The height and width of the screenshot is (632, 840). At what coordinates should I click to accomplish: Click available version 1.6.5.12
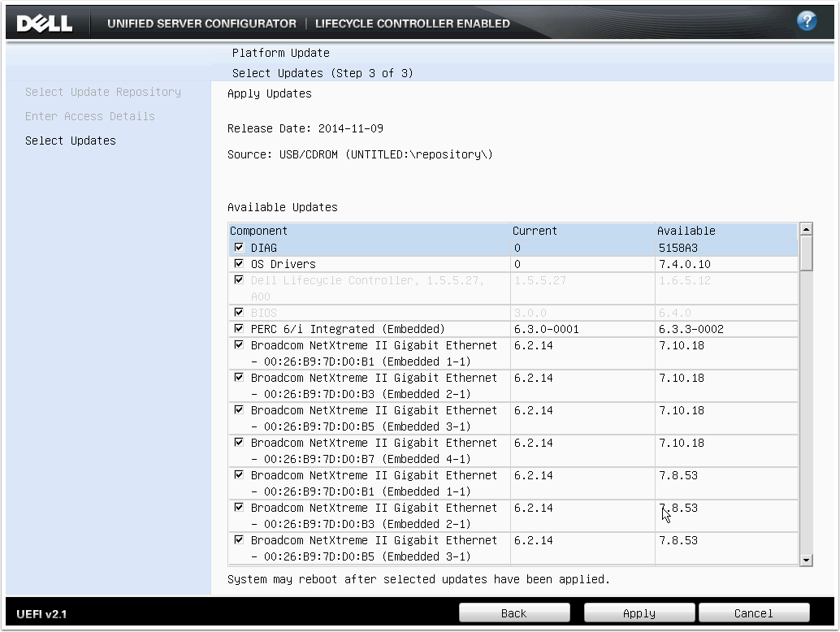click(x=685, y=280)
